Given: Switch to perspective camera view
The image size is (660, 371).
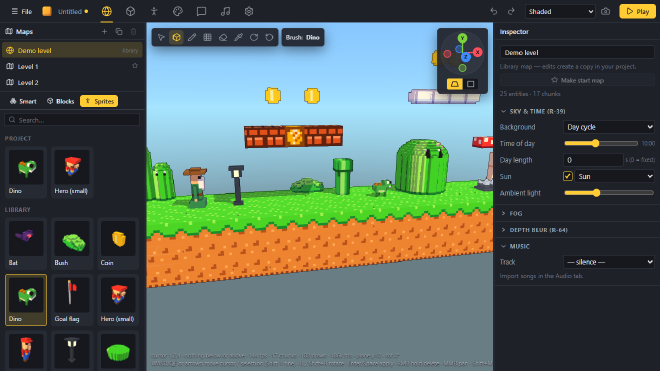Looking at the screenshot, I should pos(455,84).
